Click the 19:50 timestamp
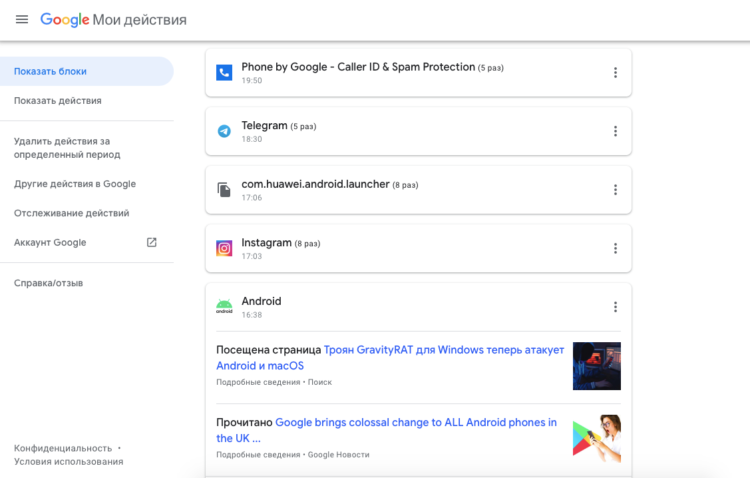The height and width of the screenshot is (478, 750). pyautogui.click(x=252, y=80)
